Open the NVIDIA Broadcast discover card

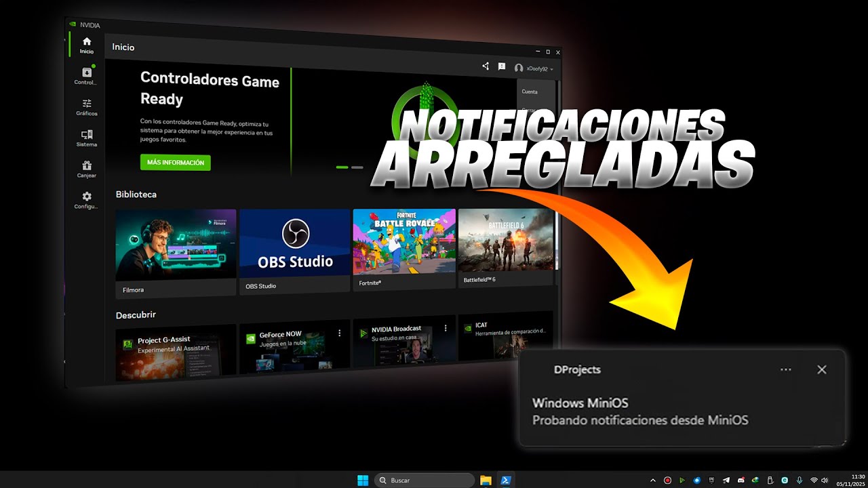404,342
